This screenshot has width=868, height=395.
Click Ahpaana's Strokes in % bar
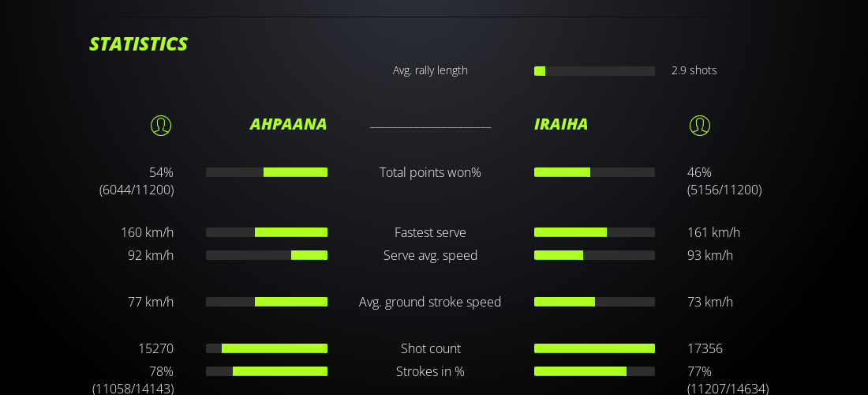click(x=267, y=371)
